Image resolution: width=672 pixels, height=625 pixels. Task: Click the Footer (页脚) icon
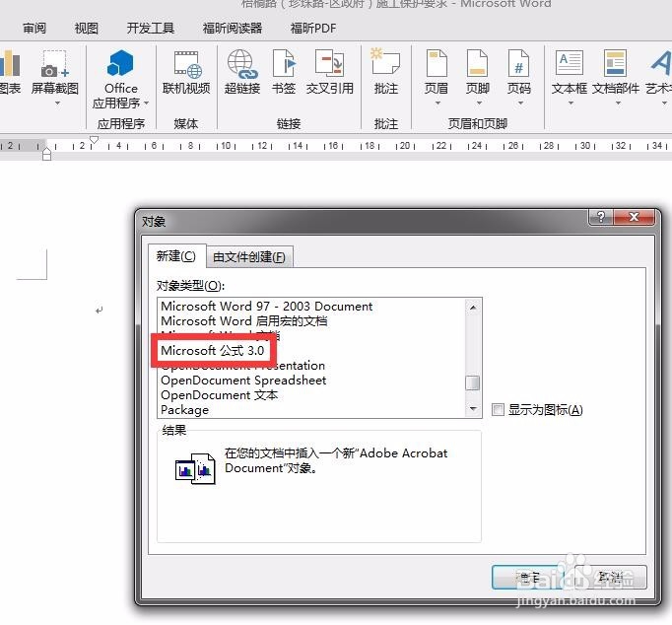click(x=477, y=63)
